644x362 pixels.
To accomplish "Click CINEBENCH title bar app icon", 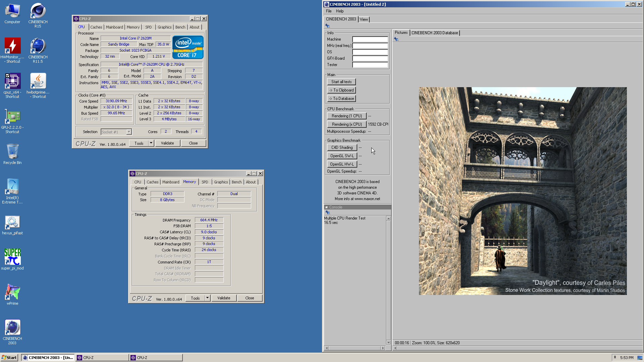I will pos(326,4).
